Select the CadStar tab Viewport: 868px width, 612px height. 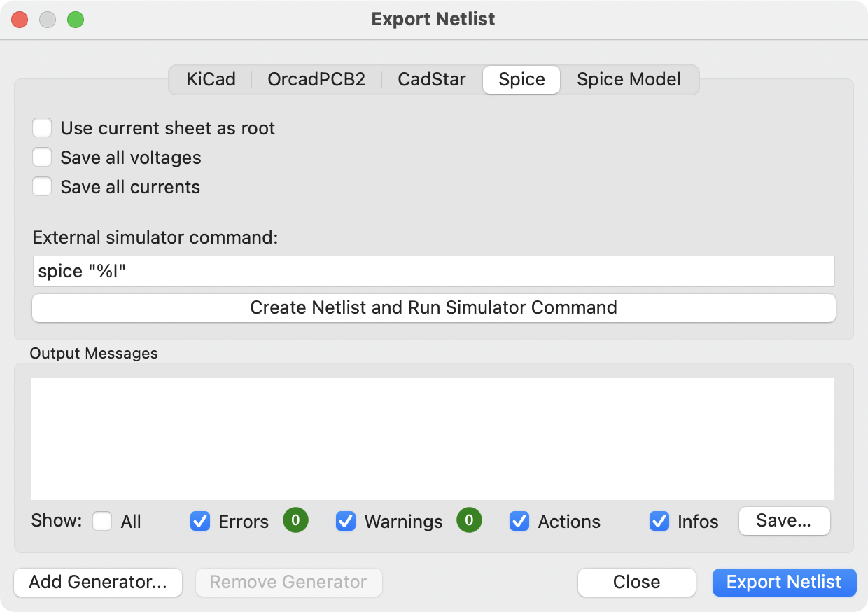[x=431, y=79]
